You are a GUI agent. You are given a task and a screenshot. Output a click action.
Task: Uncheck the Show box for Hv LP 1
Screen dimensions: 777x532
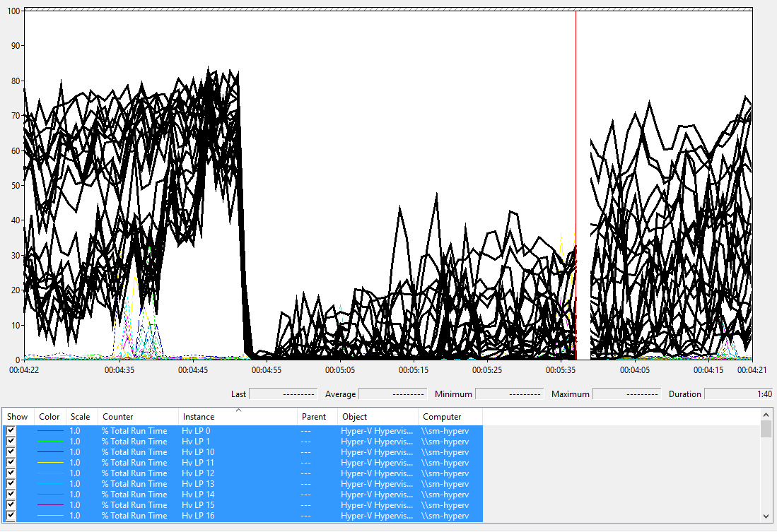tap(11, 442)
